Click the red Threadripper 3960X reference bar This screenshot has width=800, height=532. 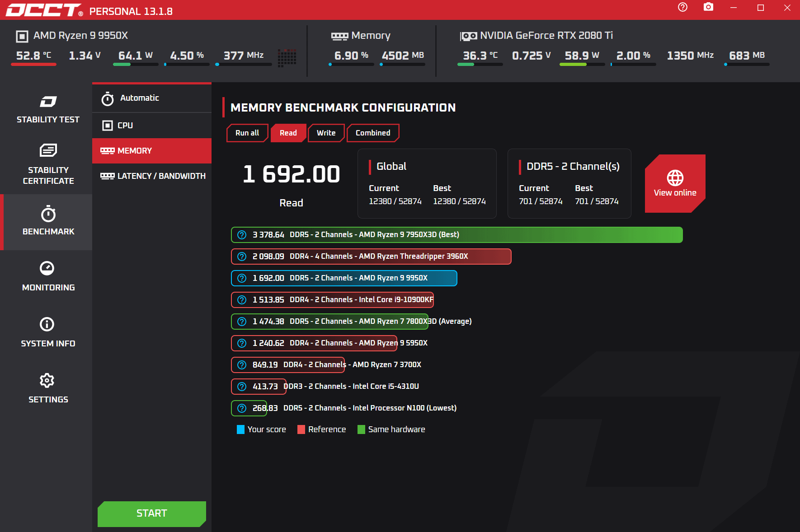(371, 257)
